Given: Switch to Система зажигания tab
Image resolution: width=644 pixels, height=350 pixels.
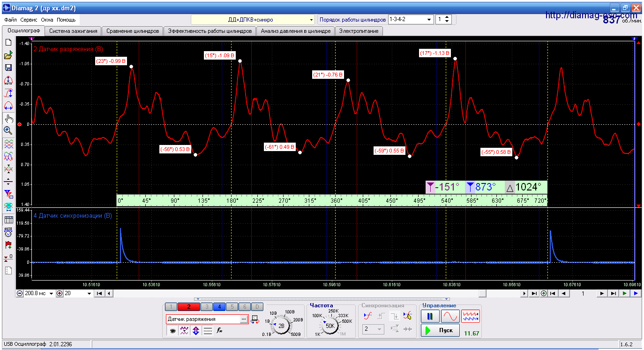Looking at the screenshot, I should coord(73,31).
